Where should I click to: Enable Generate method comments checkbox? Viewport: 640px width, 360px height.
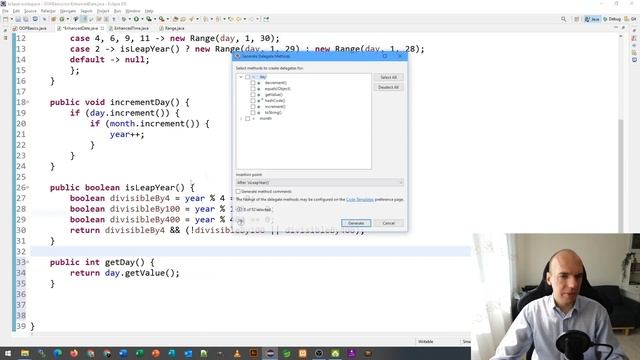point(238,191)
